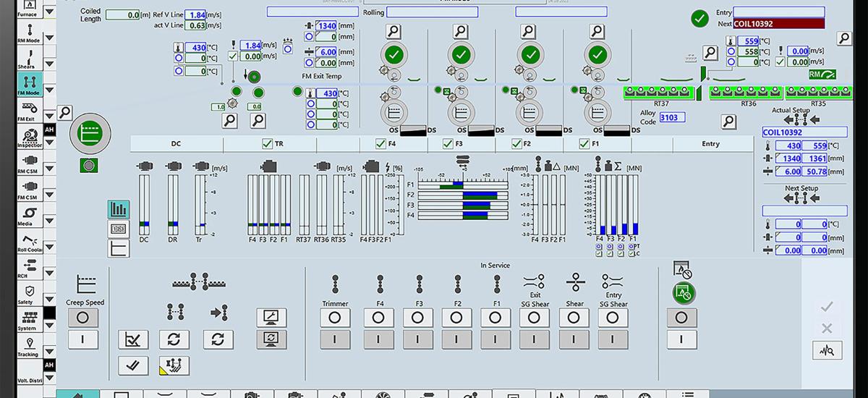868x398 pixels.
Task: Click the magnifier below Alloy Code
Action: click(x=729, y=122)
